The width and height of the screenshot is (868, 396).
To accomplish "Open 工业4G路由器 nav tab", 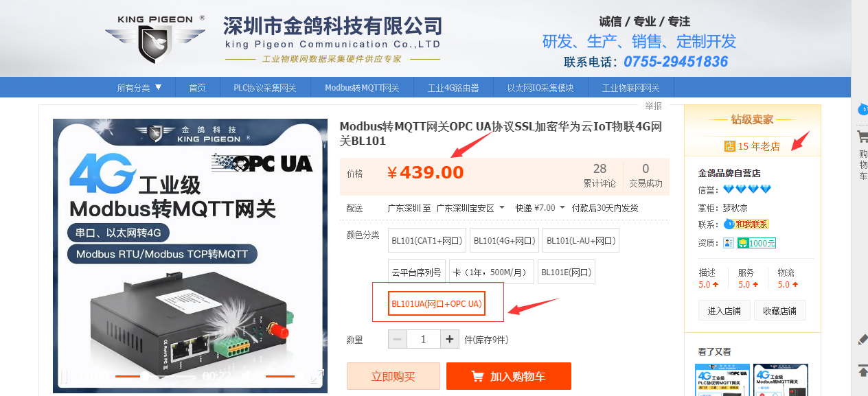I will point(453,87).
